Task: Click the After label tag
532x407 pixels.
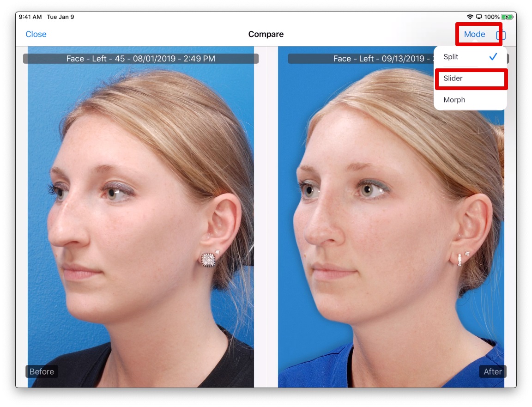Action: coord(492,371)
